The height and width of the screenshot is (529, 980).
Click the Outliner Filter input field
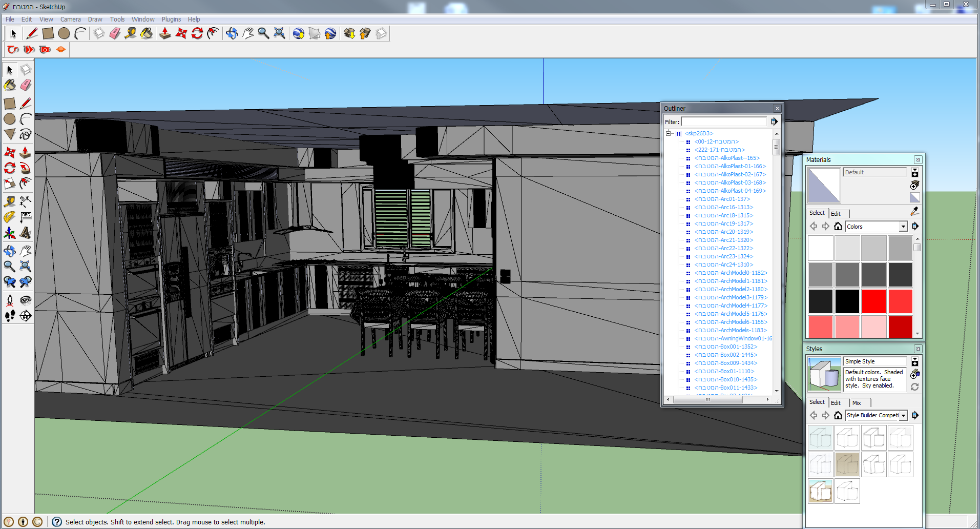coord(723,121)
